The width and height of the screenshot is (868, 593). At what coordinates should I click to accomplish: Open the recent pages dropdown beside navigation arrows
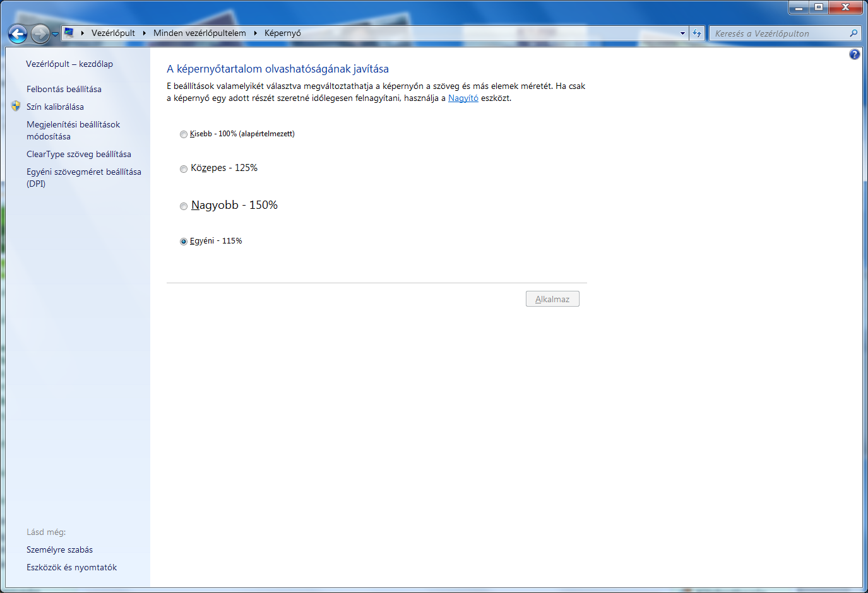click(55, 34)
